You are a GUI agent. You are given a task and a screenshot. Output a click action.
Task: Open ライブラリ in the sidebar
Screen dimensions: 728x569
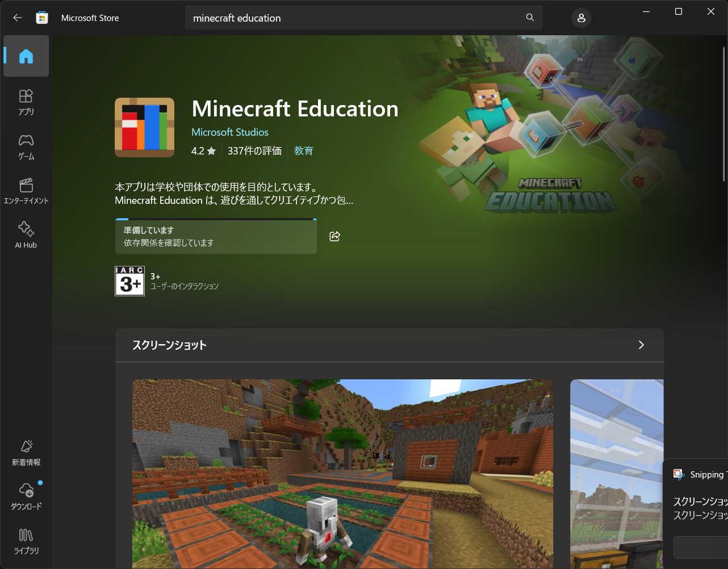[26, 541]
